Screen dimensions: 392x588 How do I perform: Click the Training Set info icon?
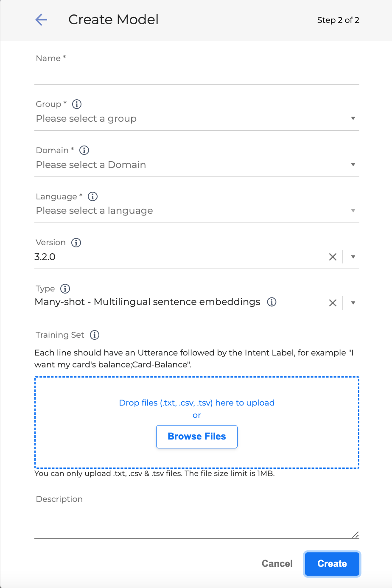pyautogui.click(x=95, y=335)
